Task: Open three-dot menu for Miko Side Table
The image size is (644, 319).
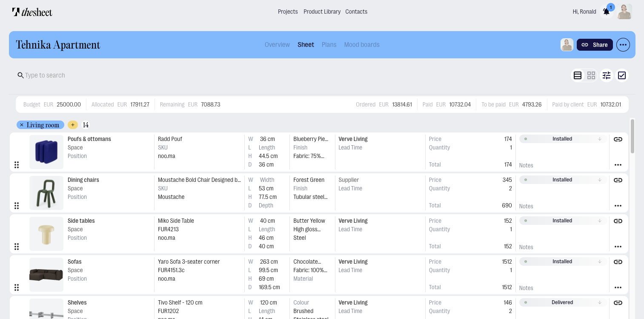Action: [618, 247]
